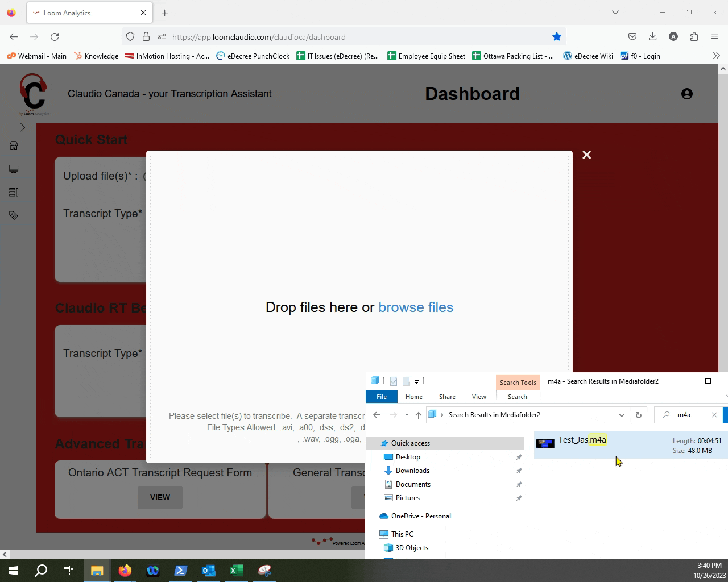Viewport: 728px width, 582px height.
Task: Click the tags icon in Claudio sidebar
Action: (14, 215)
